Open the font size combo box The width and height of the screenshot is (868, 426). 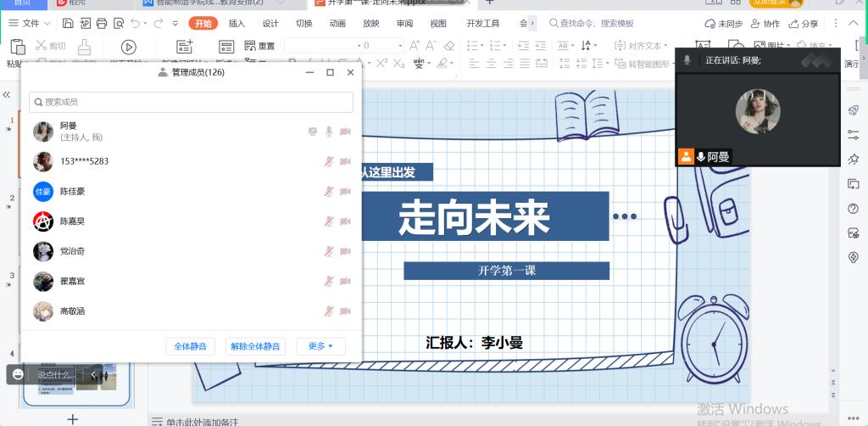click(x=380, y=45)
